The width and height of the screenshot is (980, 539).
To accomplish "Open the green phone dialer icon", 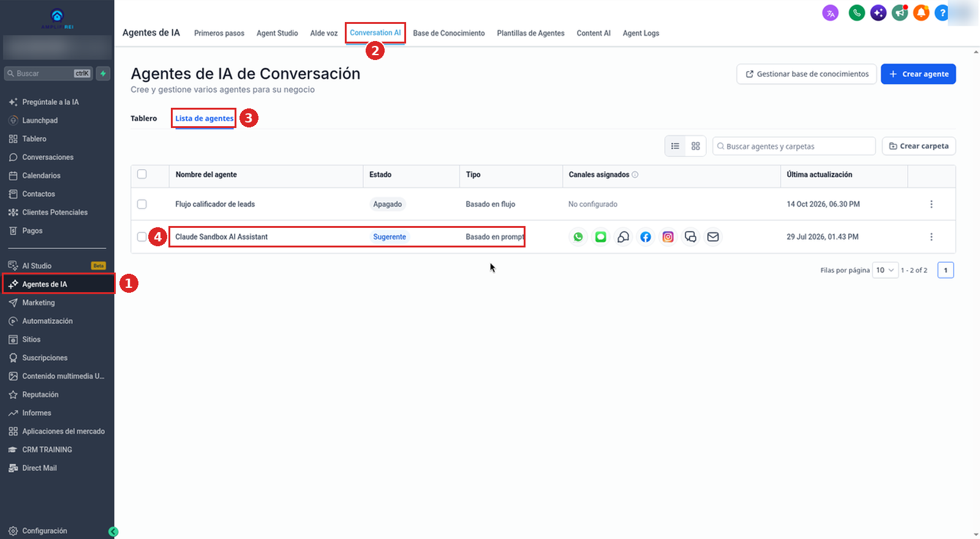I will click(x=857, y=13).
